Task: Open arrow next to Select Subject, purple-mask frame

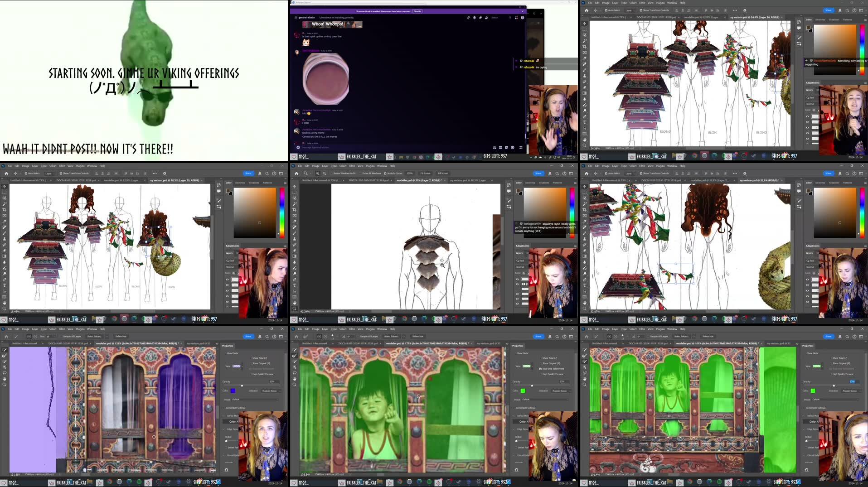Action: pos(107,337)
